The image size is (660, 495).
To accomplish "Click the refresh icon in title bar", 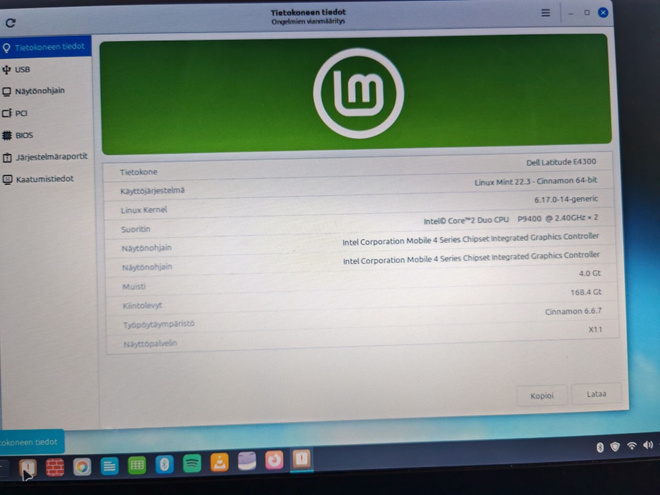I will [11, 23].
